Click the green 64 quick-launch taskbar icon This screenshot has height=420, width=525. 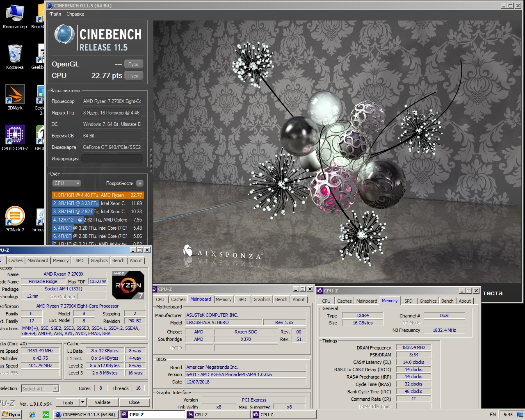pyautogui.click(x=46, y=415)
